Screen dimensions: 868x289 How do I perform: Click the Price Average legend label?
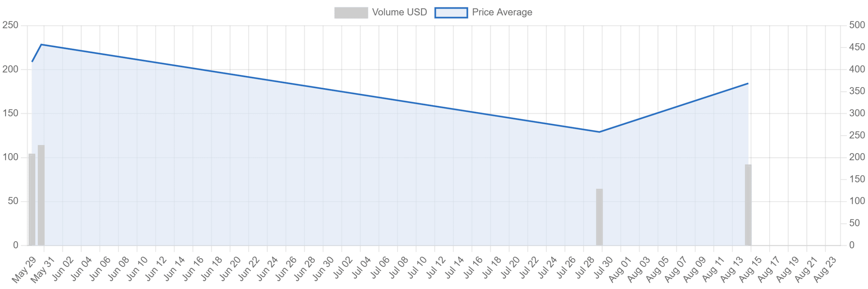click(x=501, y=12)
